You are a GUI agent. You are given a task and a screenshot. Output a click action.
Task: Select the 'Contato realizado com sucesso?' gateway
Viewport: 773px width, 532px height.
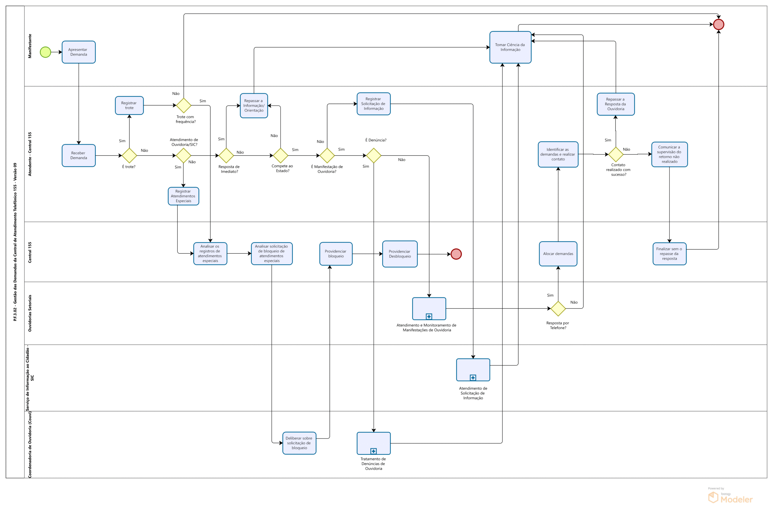coord(616,154)
